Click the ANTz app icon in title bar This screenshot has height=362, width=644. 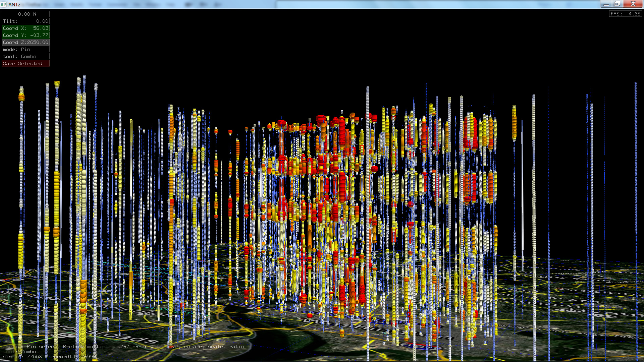(x=3, y=4)
